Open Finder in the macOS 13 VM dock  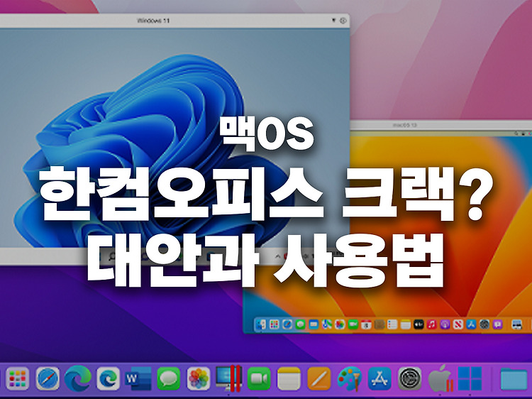tap(261, 324)
